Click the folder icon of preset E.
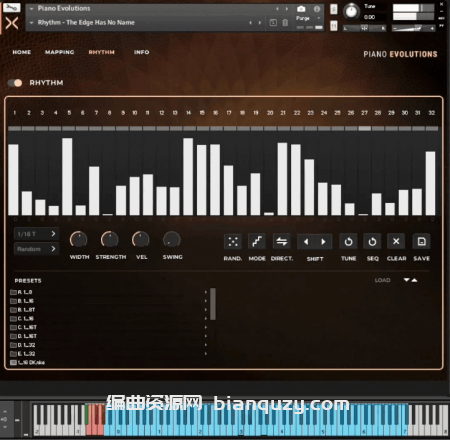The width and height of the screenshot is (450, 440). click(x=13, y=354)
